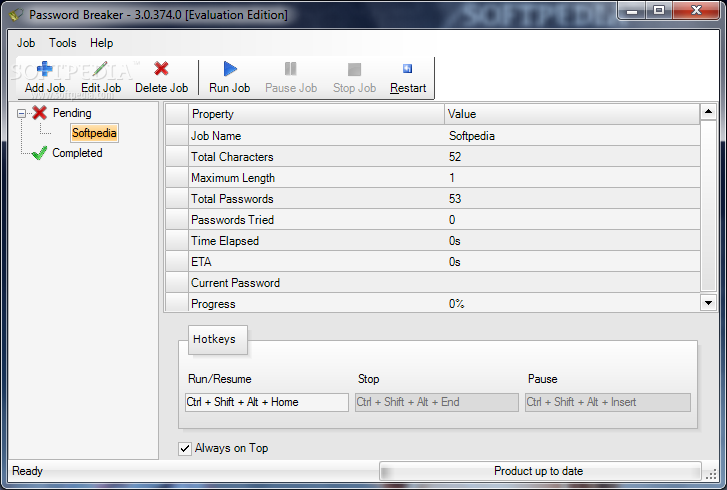Click the Run/Resume hotkey field
The width and height of the screenshot is (727, 490).
(x=267, y=402)
